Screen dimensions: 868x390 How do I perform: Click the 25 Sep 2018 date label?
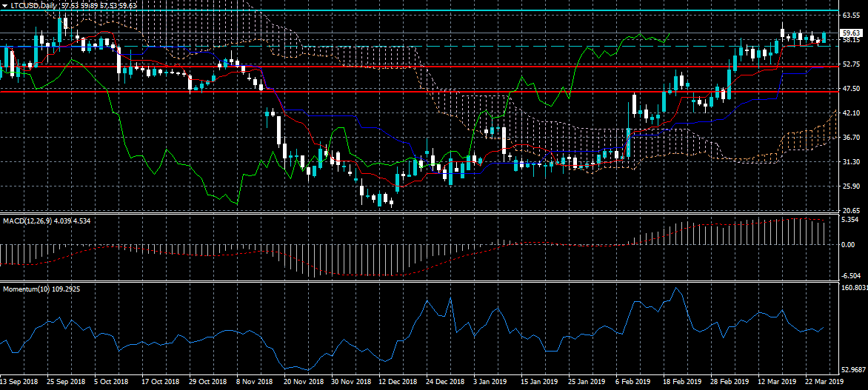click(67, 382)
